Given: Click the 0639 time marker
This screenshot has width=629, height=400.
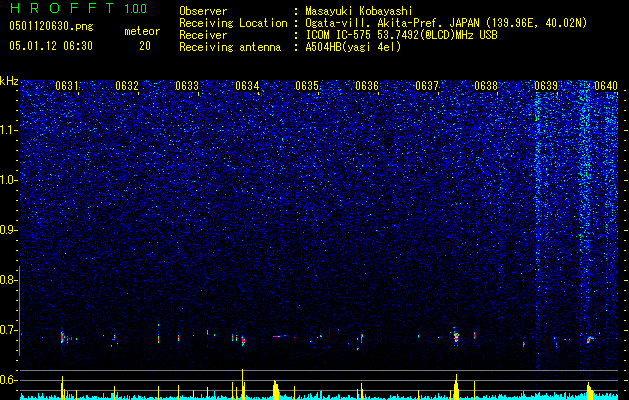Looking at the screenshot, I should pyautogui.click(x=546, y=86).
